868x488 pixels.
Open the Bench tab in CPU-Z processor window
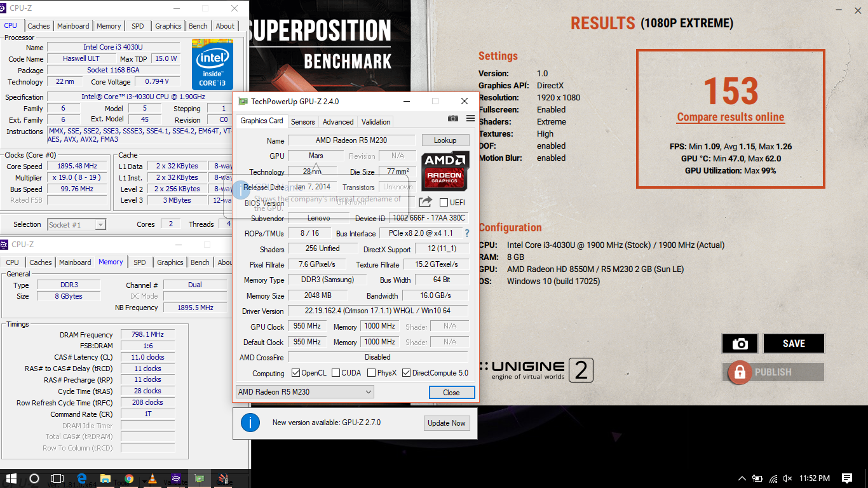pos(198,26)
